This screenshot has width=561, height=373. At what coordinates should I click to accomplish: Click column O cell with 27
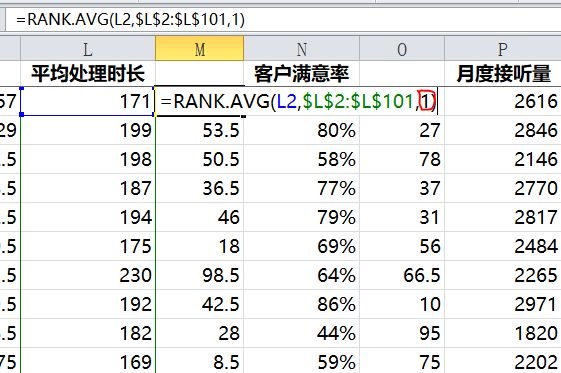(402, 130)
